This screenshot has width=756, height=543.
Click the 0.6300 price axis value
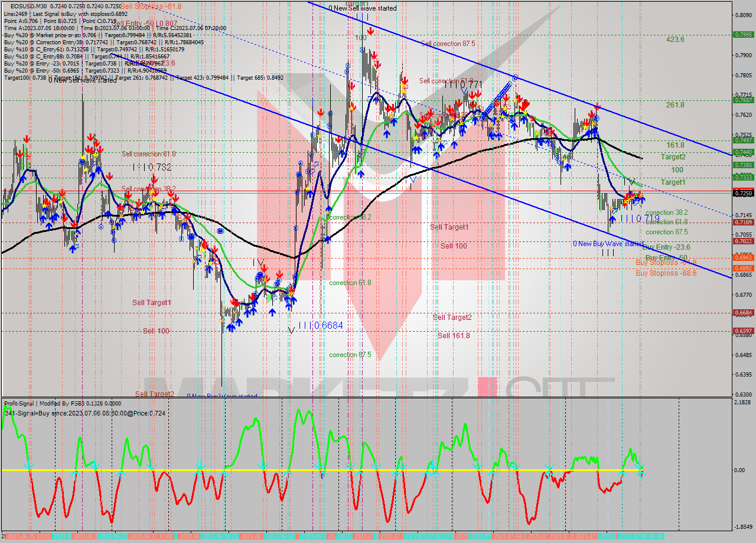742,394
